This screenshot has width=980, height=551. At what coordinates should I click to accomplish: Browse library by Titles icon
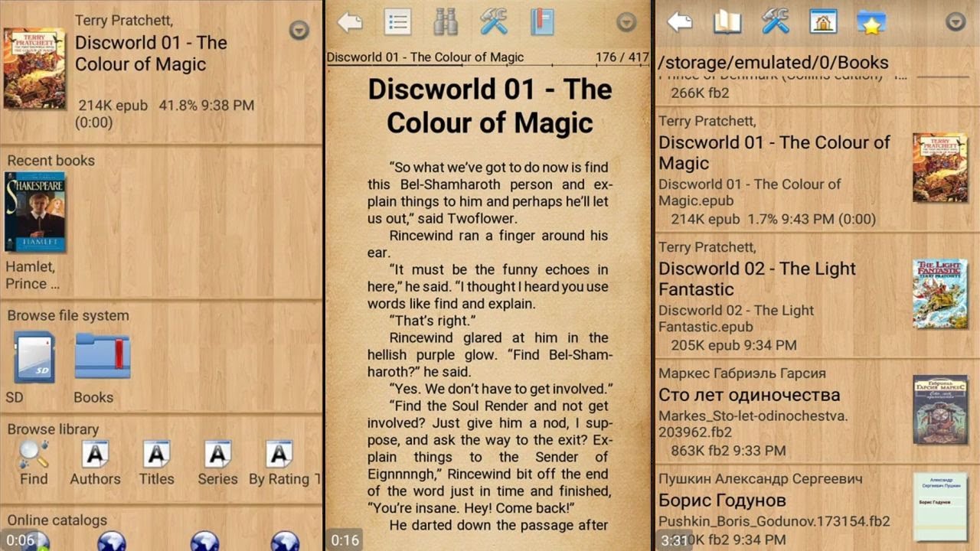(x=156, y=455)
